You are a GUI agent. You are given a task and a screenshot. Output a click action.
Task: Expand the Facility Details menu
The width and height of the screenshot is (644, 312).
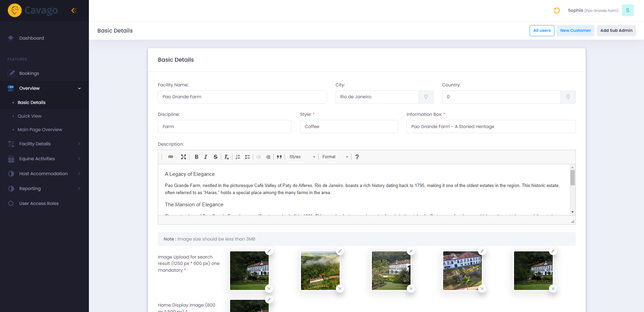tap(44, 144)
